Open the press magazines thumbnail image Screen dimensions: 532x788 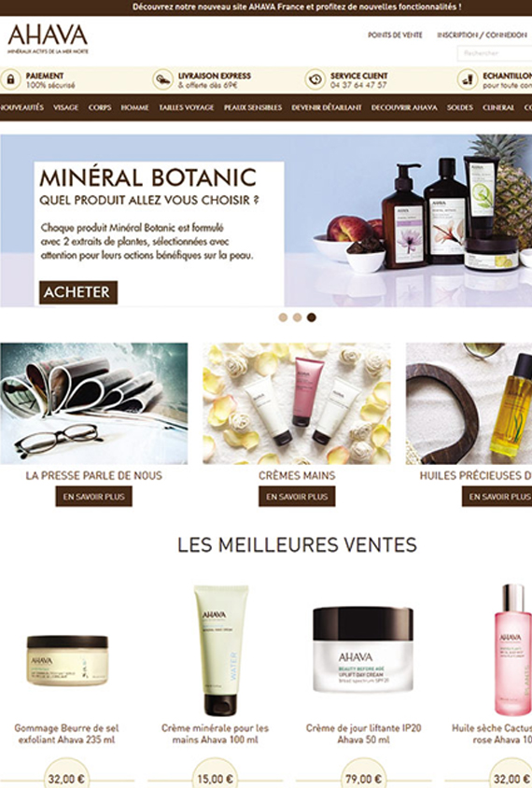pos(94,403)
